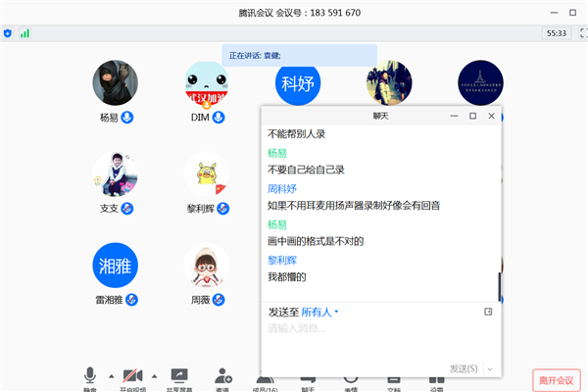The width and height of the screenshot is (588, 392).
Task: Click sender name 周科妤 in chat
Action: point(282,189)
